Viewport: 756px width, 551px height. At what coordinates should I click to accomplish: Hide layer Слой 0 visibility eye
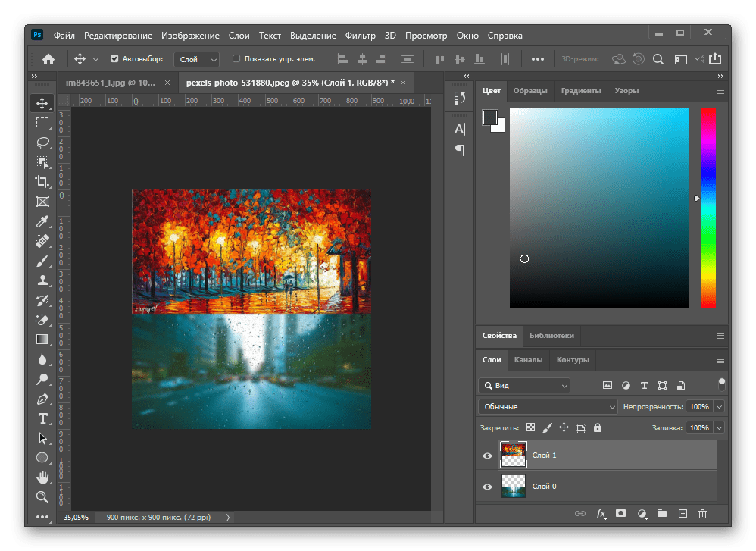pos(487,487)
